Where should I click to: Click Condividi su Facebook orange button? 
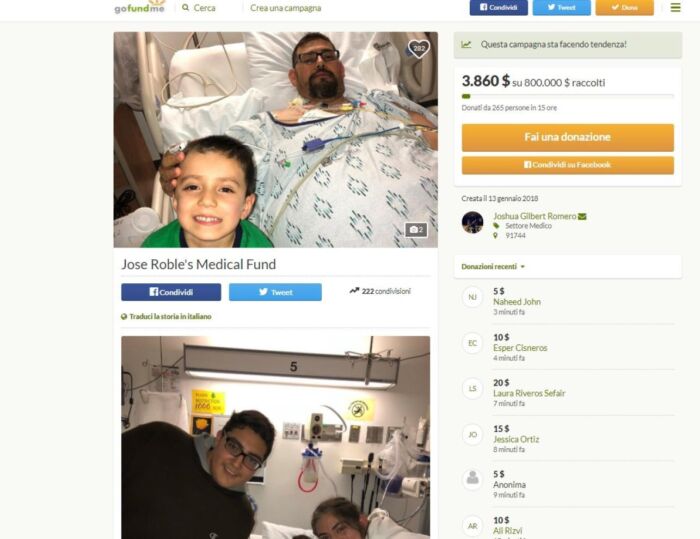pyautogui.click(x=567, y=165)
